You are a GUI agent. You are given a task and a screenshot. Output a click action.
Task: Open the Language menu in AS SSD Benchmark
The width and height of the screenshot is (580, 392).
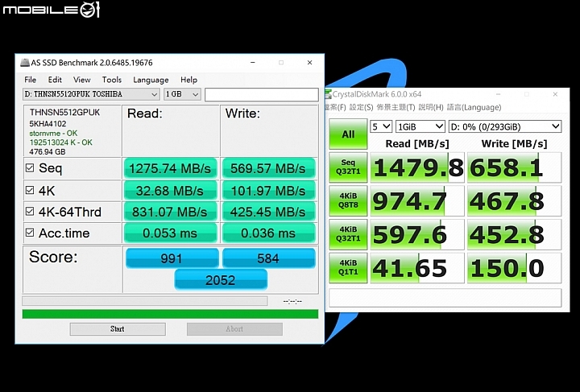151,80
